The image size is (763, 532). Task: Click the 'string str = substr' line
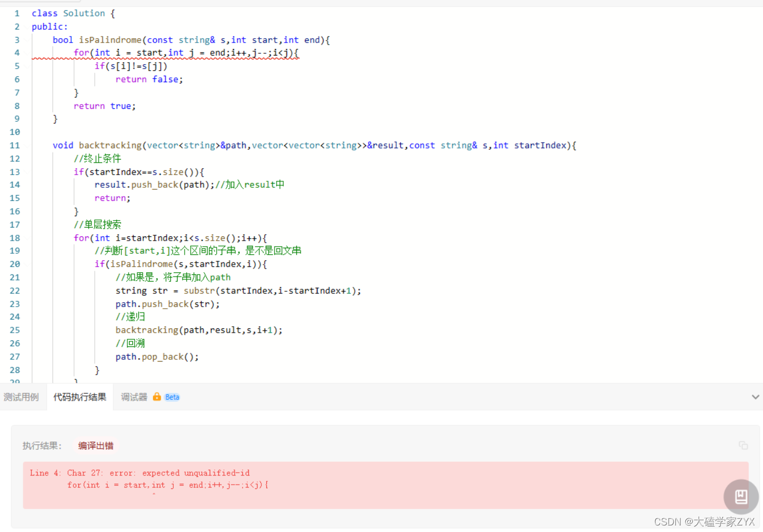pos(238,291)
